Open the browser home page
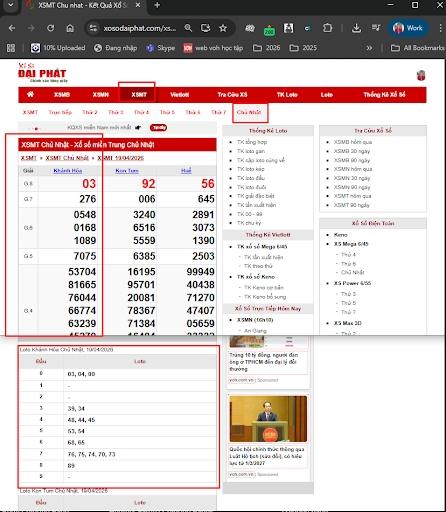Viewport: 446px width, 512px height. 70,28
